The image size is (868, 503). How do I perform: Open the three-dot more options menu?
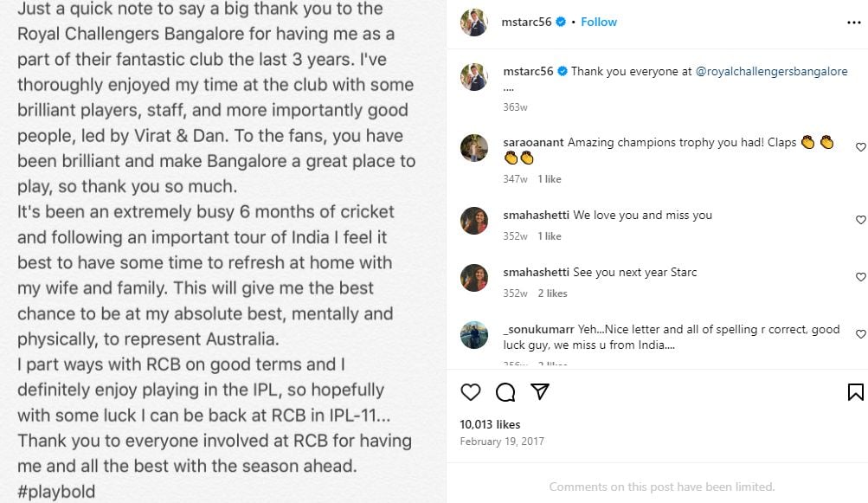(x=853, y=22)
